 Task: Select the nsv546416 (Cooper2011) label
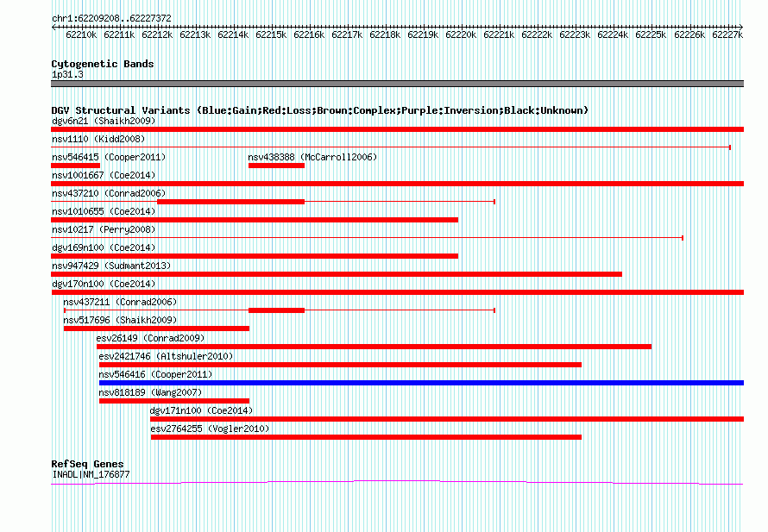click(155, 374)
